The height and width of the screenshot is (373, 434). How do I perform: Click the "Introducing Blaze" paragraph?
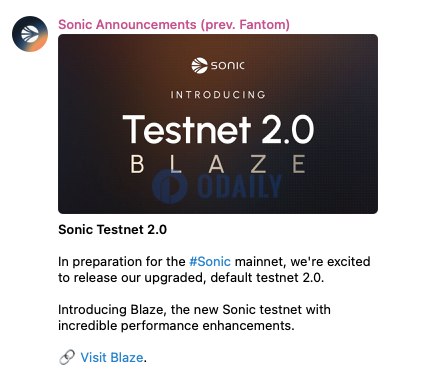[x=194, y=318]
